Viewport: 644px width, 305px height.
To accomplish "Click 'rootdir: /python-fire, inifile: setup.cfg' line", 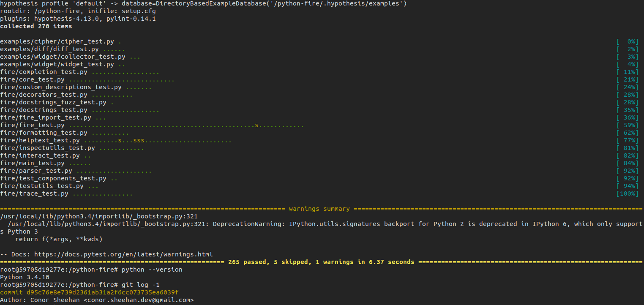I will [78, 11].
